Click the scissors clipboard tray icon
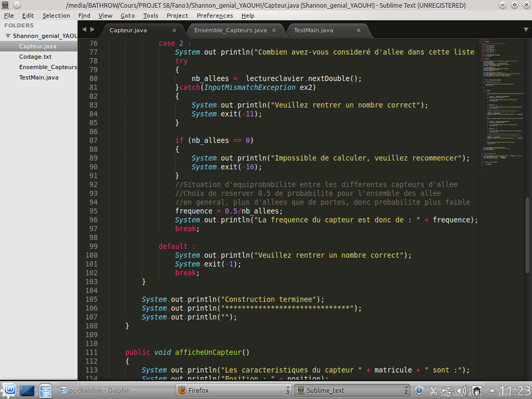This screenshot has height=399, width=532. click(433, 390)
